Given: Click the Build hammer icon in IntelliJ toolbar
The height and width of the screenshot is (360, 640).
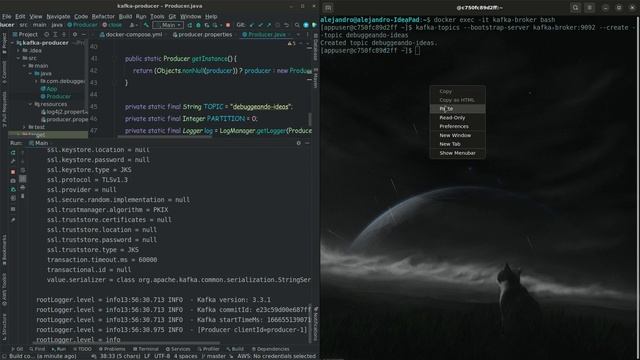Looking at the screenshot, I should [x=145, y=25].
